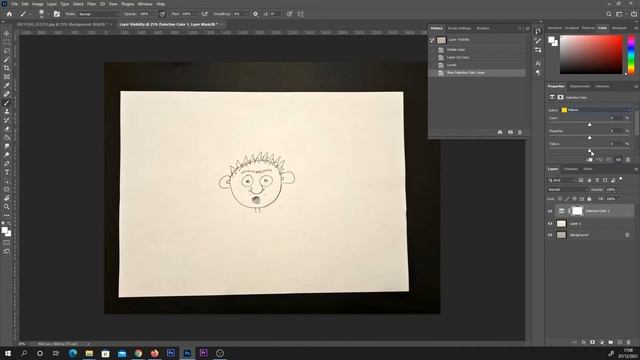Toggle lock all for layer
Image resolution: width=640 pixels, height=360 pixels.
pyautogui.click(x=589, y=199)
